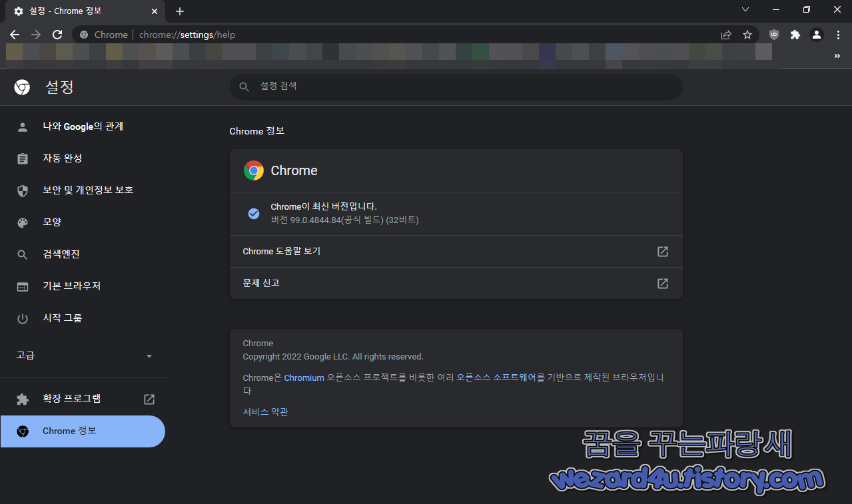Click the blue up-to-date checkmark icon
The height and width of the screenshot is (504, 852).
pyautogui.click(x=254, y=214)
